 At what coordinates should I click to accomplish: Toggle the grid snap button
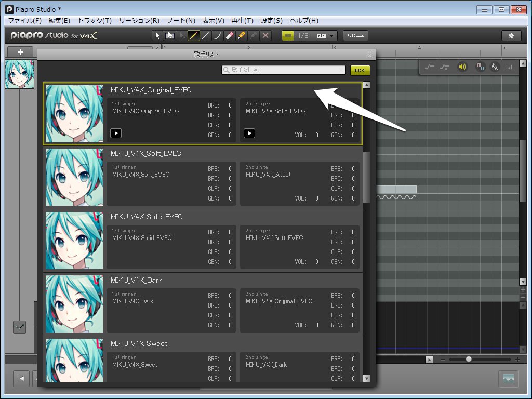pos(288,36)
